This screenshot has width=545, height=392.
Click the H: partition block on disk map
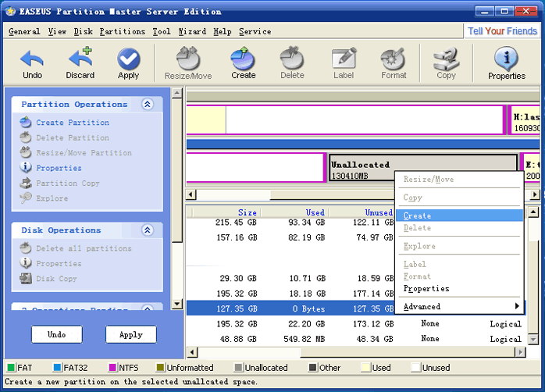point(525,120)
